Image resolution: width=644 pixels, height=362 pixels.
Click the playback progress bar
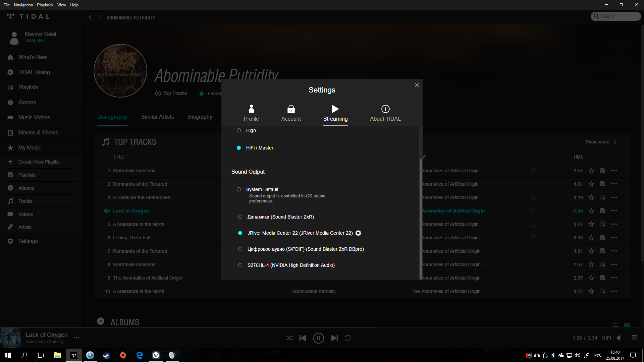[x=322, y=327]
